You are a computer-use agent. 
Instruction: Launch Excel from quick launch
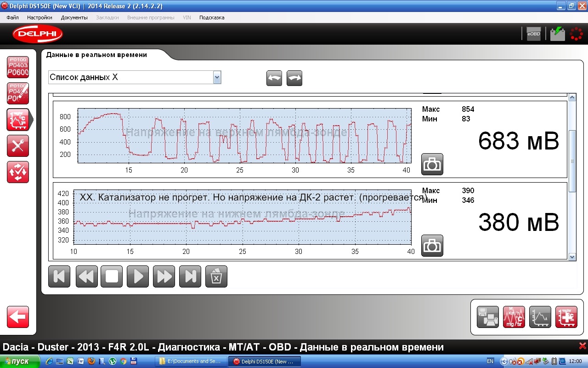(70, 362)
